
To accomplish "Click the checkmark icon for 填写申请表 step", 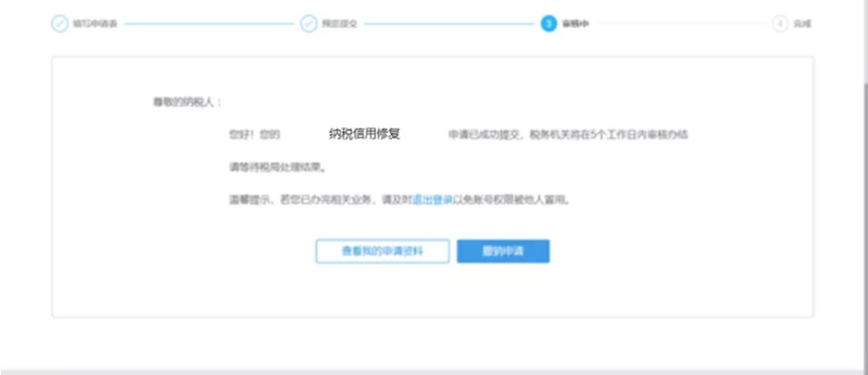I will point(59,24).
